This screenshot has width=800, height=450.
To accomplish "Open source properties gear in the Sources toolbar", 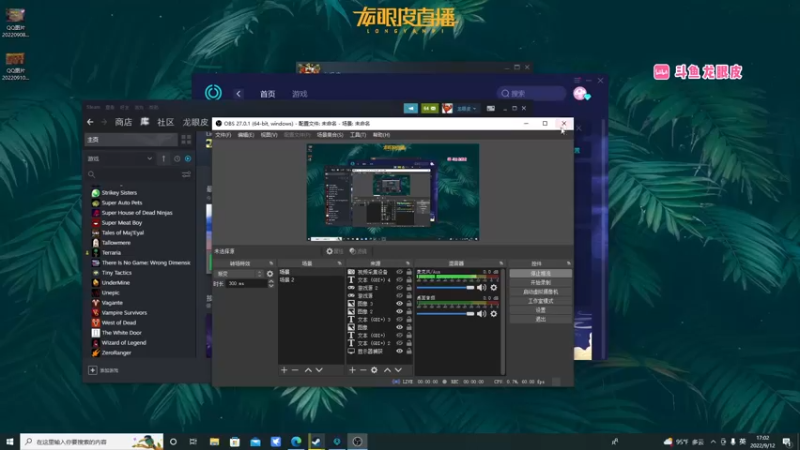I will click(374, 370).
